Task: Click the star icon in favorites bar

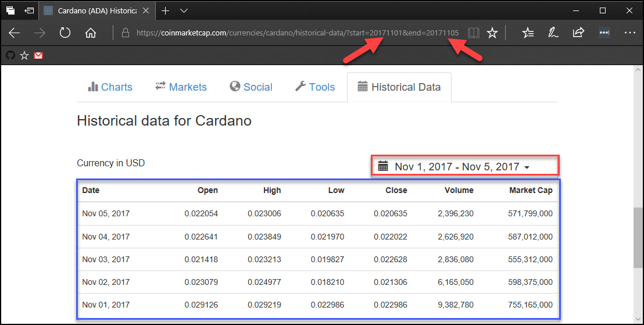Action: [24, 55]
